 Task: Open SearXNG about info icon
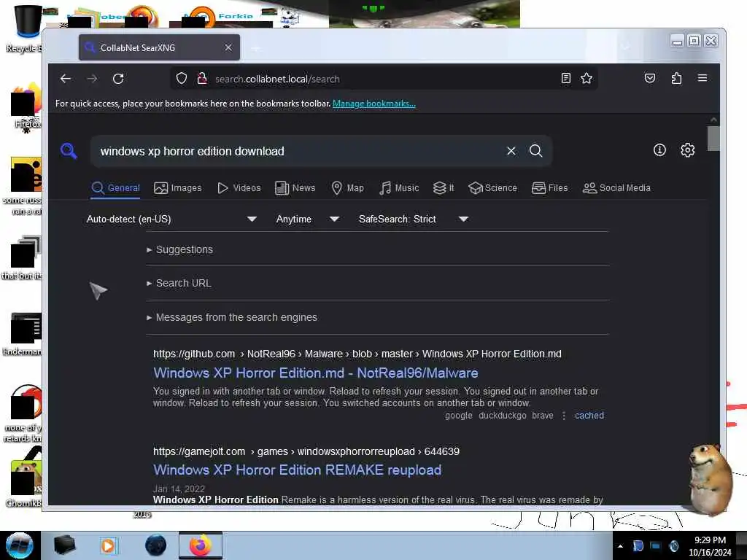659,150
